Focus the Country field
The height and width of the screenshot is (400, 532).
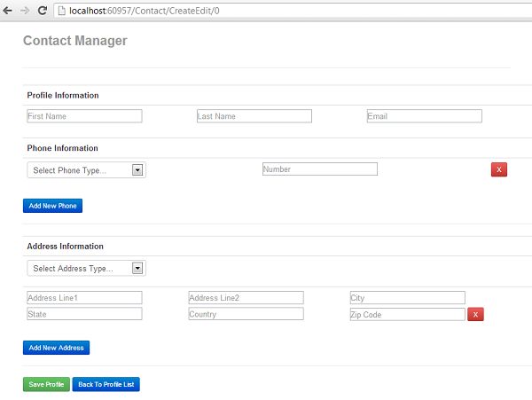point(246,314)
